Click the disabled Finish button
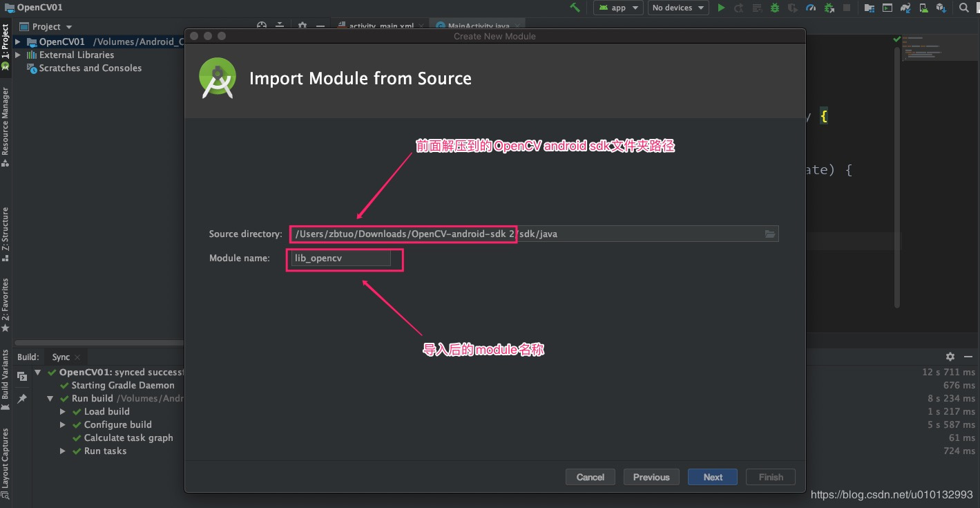980x508 pixels. tap(771, 477)
